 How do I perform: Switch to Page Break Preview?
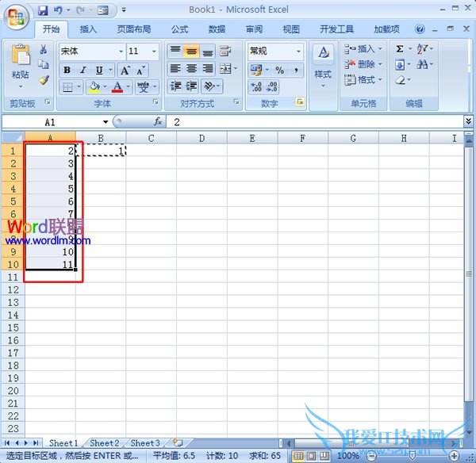pos(324,456)
